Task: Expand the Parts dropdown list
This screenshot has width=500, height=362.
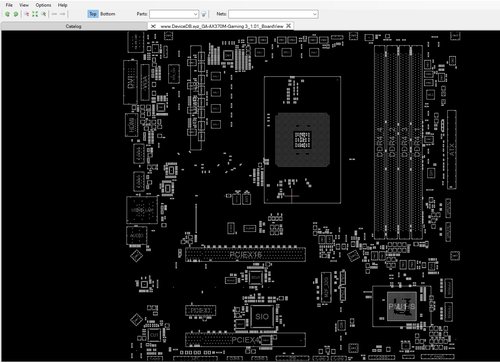Action: [x=195, y=14]
